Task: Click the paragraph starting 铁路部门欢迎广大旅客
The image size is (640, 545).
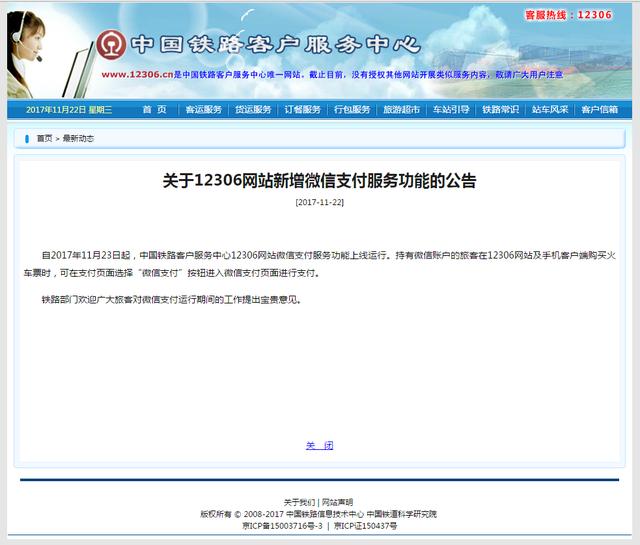Action: tap(171, 300)
